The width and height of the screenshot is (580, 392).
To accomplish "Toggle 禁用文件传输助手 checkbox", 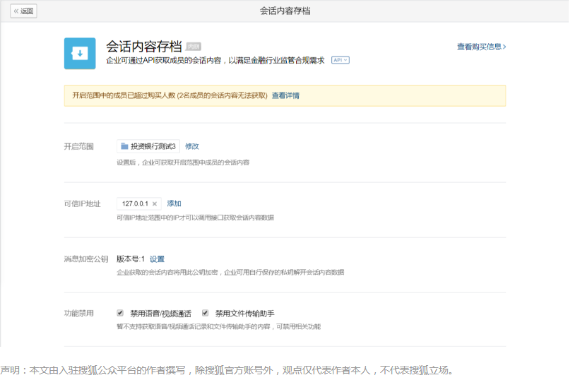I will coord(206,313).
